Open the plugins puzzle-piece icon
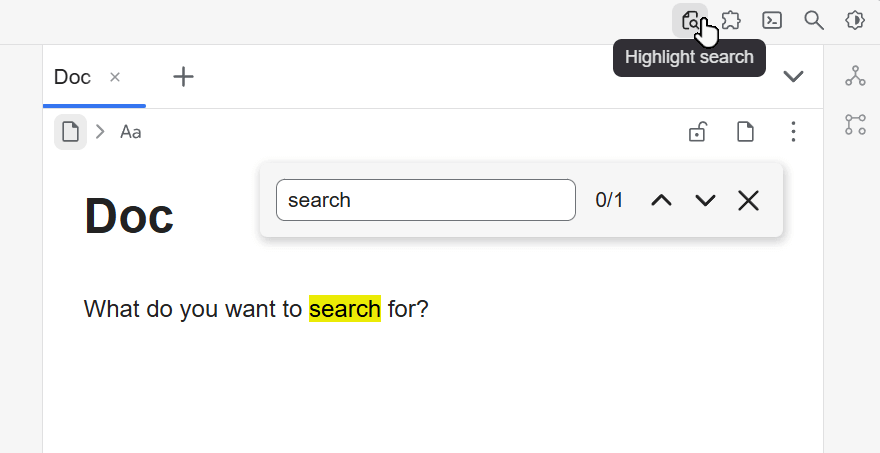This screenshot has height=453, width=880. (731, 20)
